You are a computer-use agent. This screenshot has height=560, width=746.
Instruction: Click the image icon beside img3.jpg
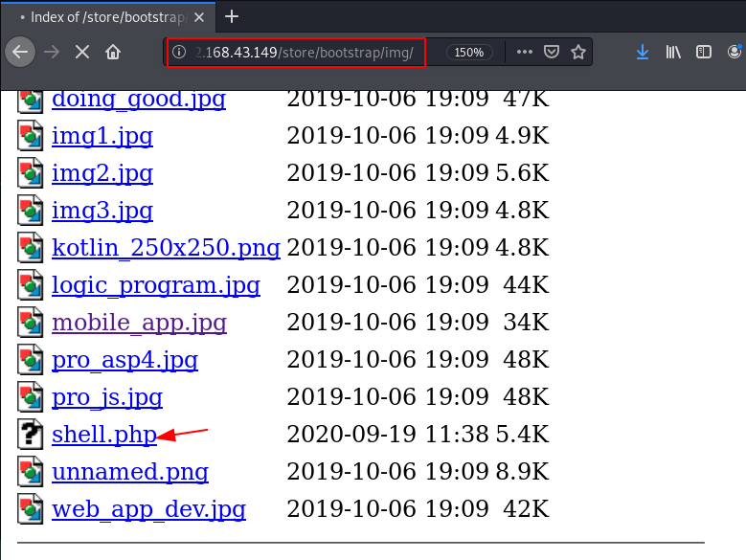31,210
